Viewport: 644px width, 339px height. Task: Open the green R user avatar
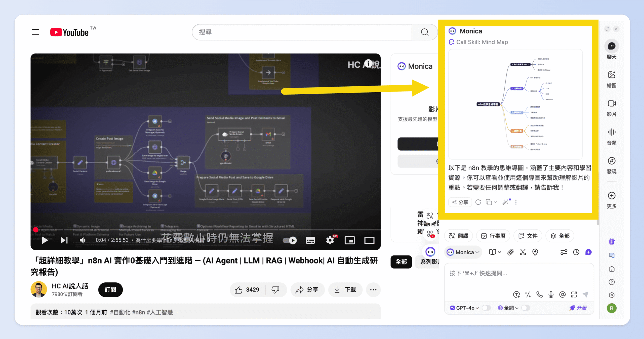(x=612, y=308)
